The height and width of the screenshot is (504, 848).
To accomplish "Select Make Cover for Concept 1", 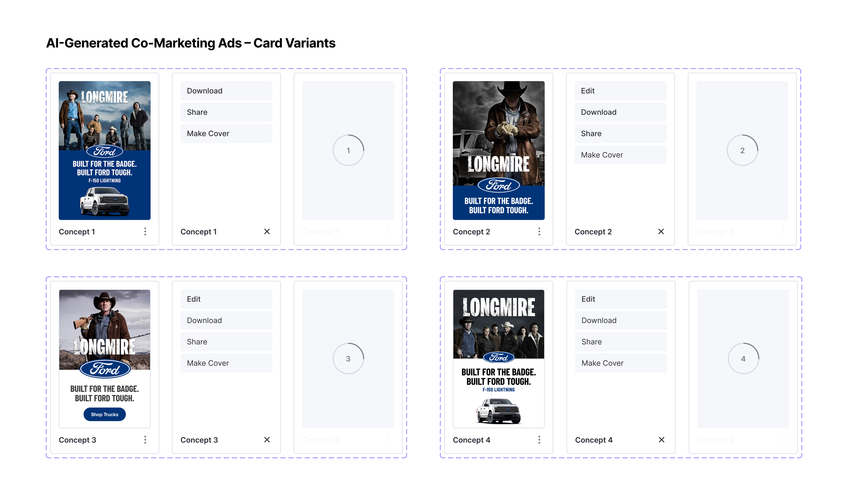I will tap(226, 134).
